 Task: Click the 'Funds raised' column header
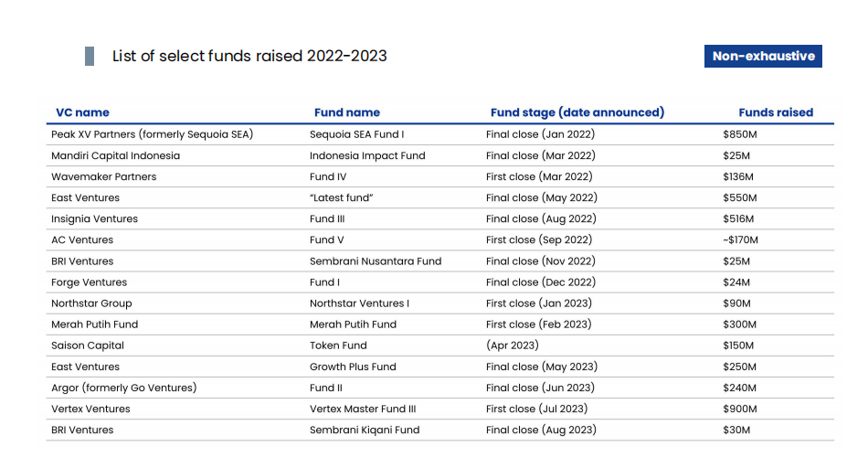776,112
